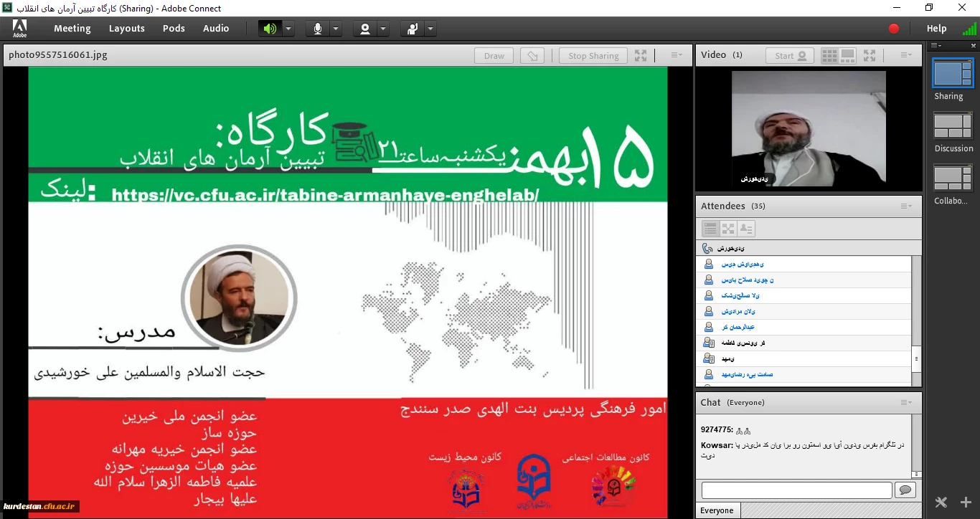Select the pointer tool next to Draw
The image size is (980, 519).
[532, 56]
